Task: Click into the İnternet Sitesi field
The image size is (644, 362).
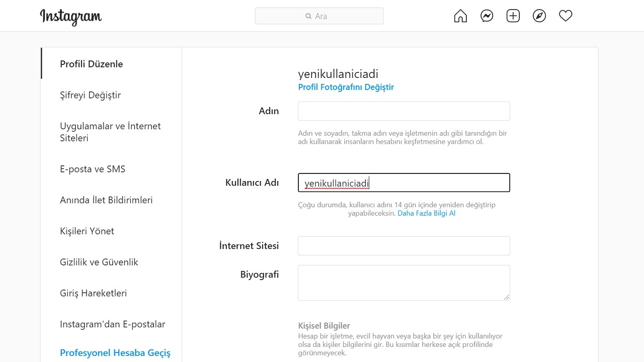Action: point(404,246)
